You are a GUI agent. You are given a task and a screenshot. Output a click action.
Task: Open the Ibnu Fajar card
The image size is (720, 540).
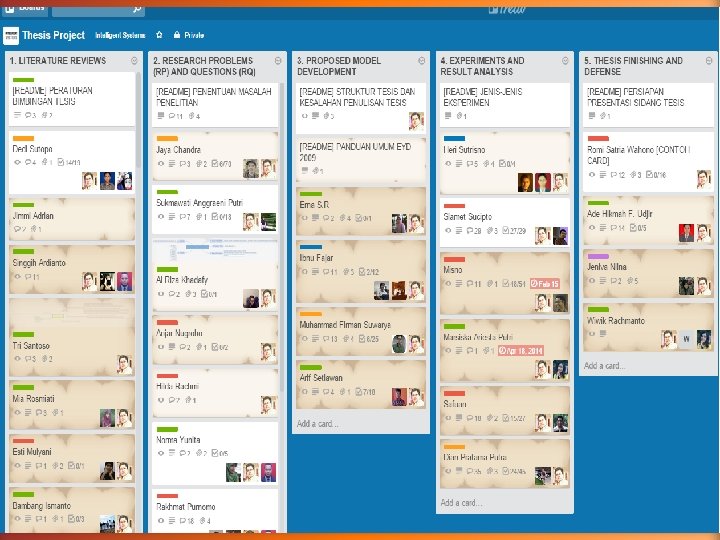tap(361, 271)
